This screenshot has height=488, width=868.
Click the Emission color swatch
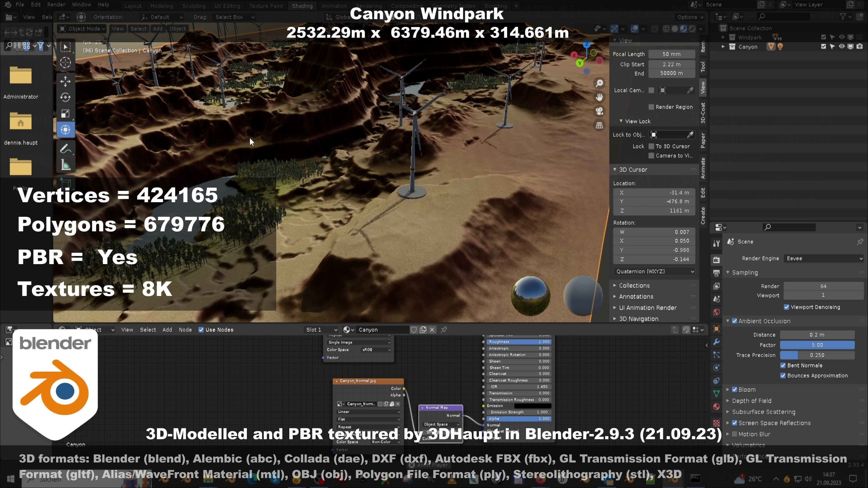pos(533,406)
